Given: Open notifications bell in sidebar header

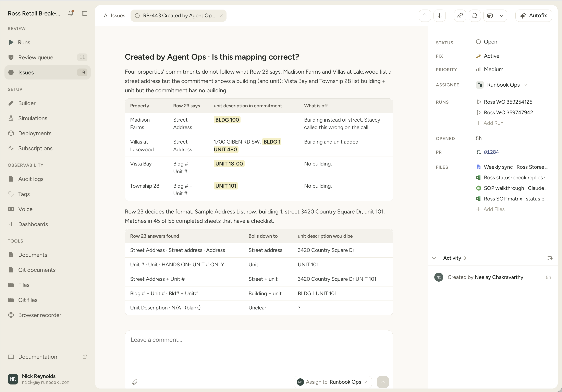Looking at the screenshot, I should tap(71, 13).
